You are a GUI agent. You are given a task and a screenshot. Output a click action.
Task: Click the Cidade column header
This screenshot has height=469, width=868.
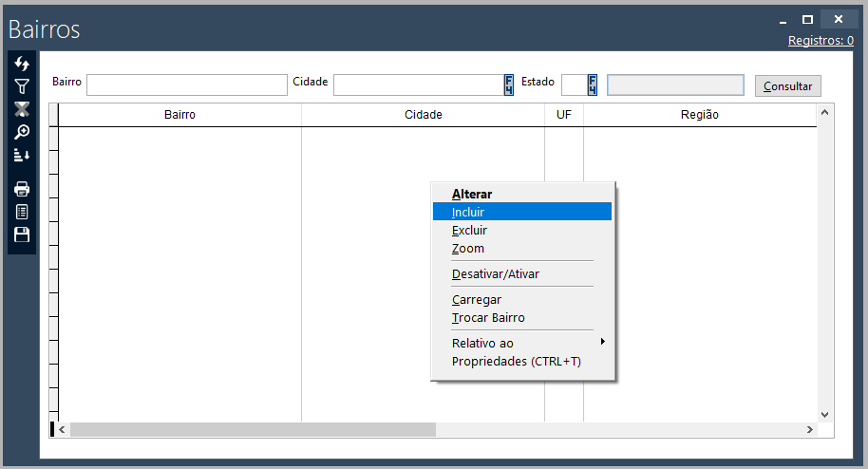coord(423,115)
